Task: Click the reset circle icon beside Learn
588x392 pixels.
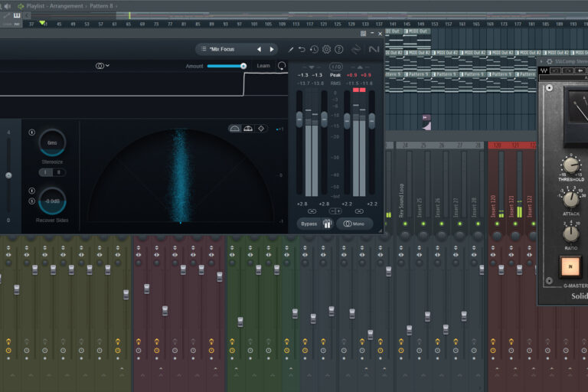Action: coord(282,66)
